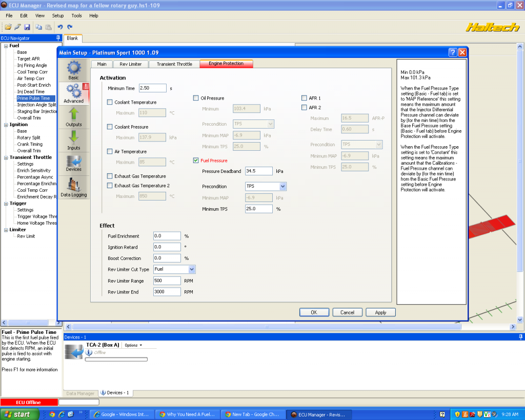Click the Pressure Deadband input field
This screenshot has width=525, height=420.
tap(259, 171)
